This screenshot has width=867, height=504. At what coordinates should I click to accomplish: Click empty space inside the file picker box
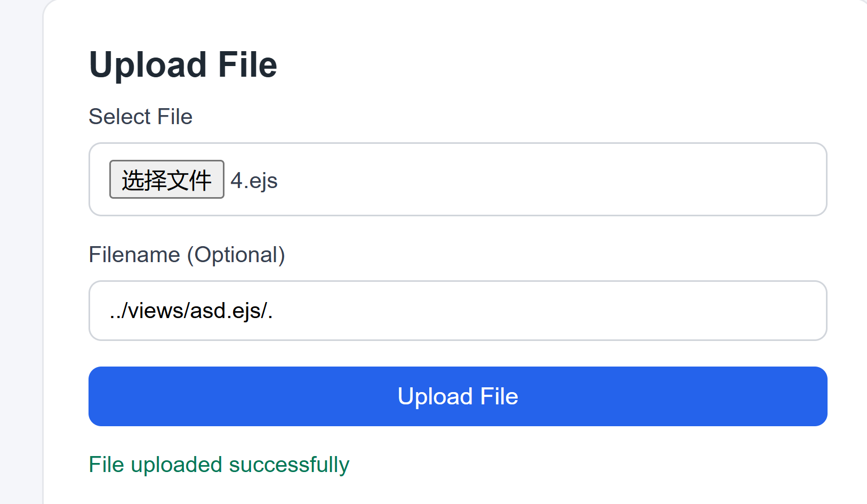click(x=533, y=180)
